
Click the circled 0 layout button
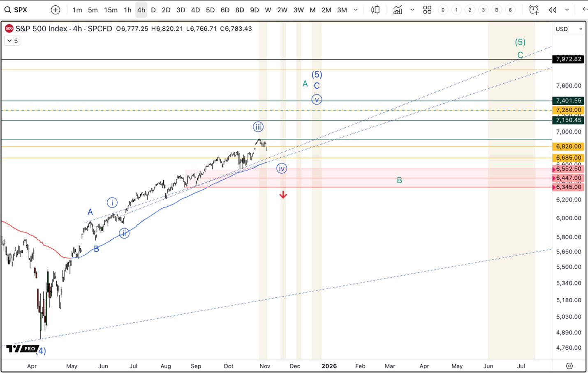pos(443,10)
